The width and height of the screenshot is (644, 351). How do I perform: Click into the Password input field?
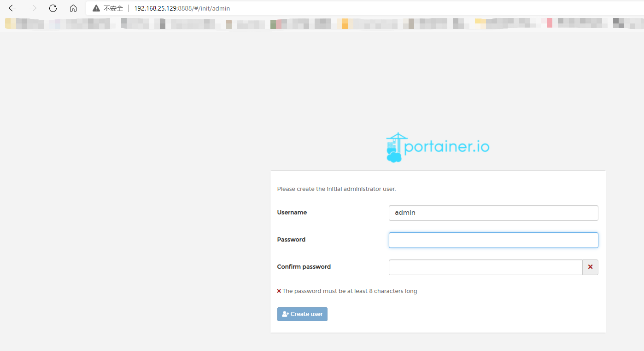[x=493, y=240]
